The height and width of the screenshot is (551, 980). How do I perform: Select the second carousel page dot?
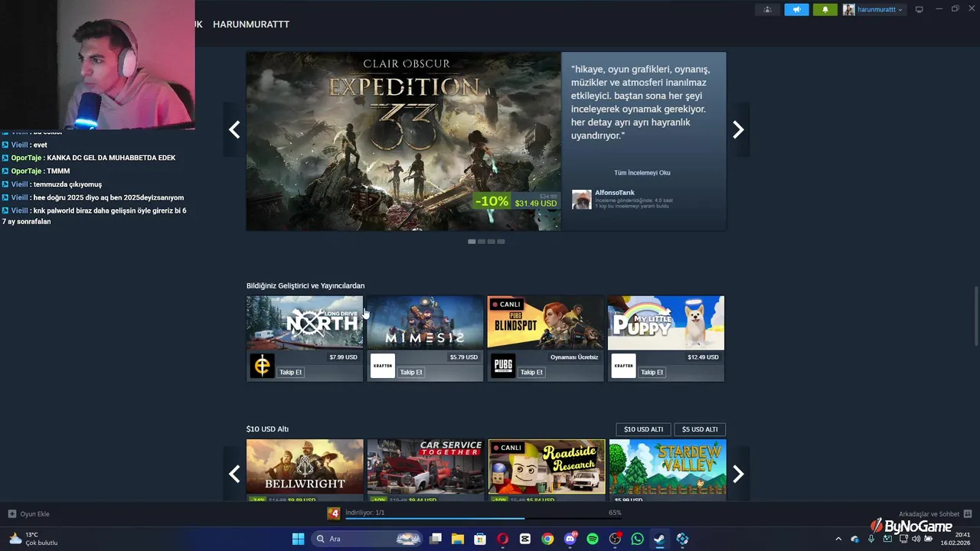(482, 242)
